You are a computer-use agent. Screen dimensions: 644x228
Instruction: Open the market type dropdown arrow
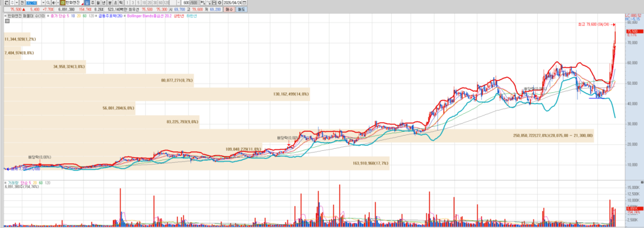click(16, 3)
